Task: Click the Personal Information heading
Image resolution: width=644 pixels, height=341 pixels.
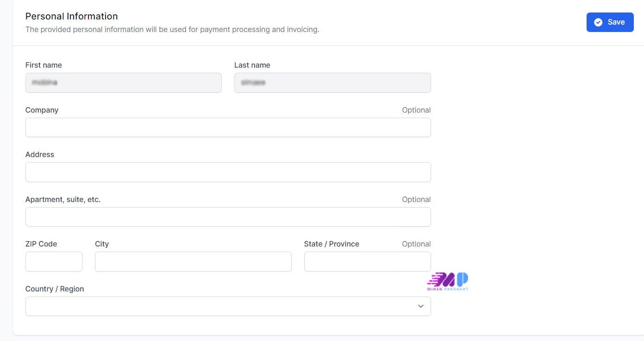Action: tap(71, 16)
